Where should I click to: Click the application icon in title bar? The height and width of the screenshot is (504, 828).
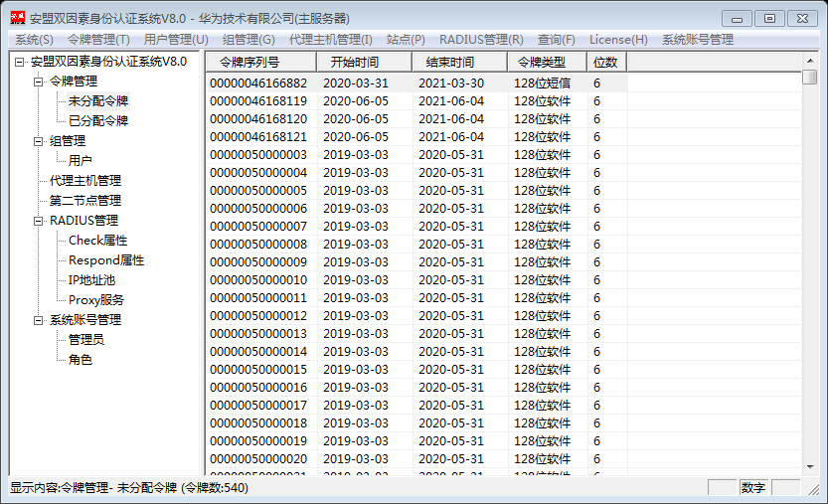[x=18, y=18]
